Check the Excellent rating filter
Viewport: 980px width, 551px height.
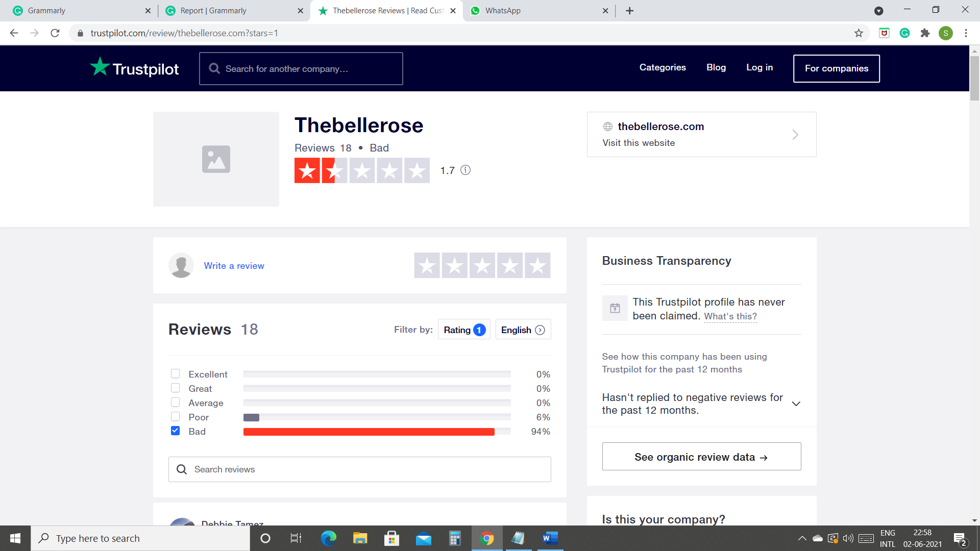click(x=175, y=373)
